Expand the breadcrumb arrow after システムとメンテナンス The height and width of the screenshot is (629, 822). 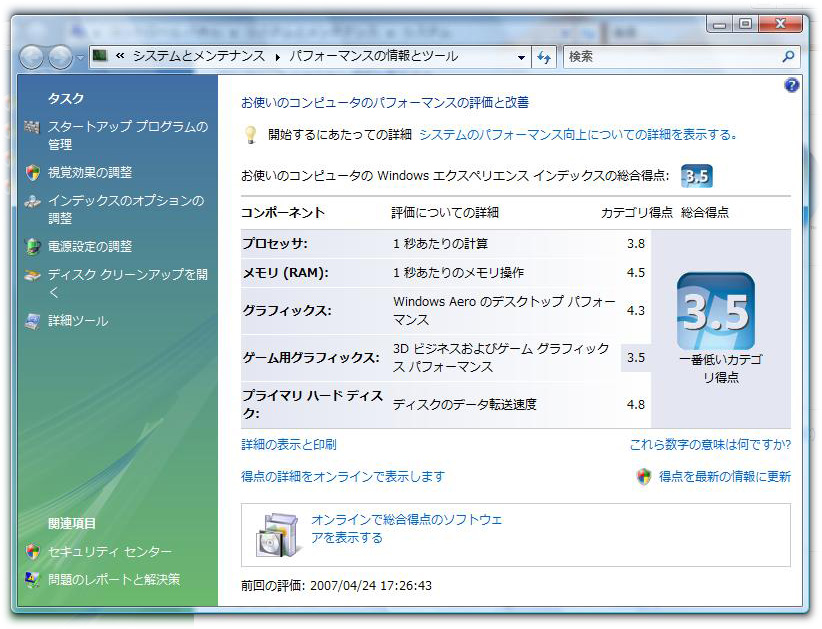277,57
